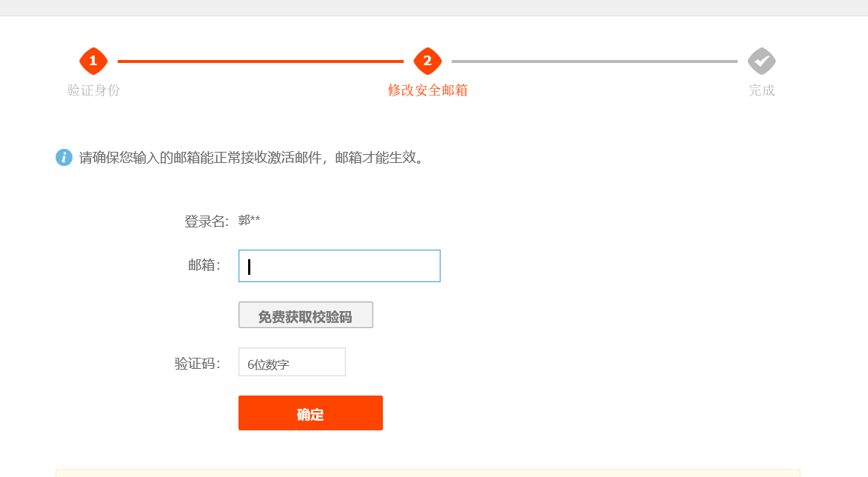
Task: Click the gray progress line toward 完成
Action: click(595, 61)
